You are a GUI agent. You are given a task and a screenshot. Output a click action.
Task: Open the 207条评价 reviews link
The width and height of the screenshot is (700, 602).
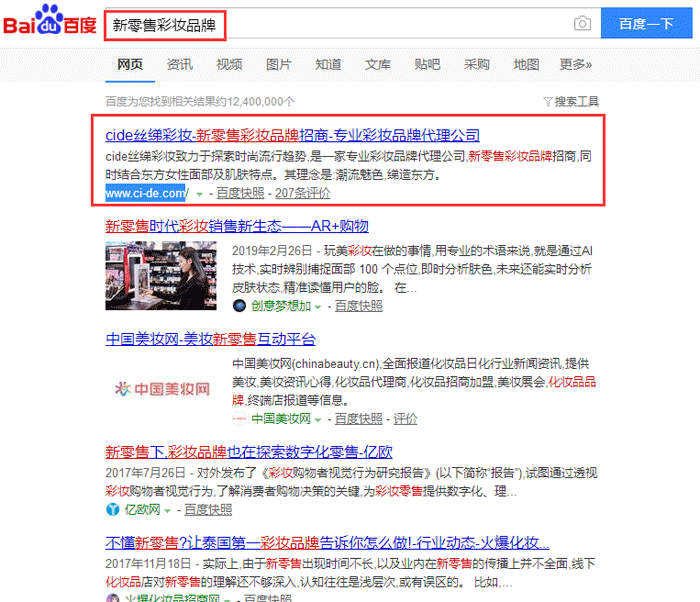click(303, 193)
